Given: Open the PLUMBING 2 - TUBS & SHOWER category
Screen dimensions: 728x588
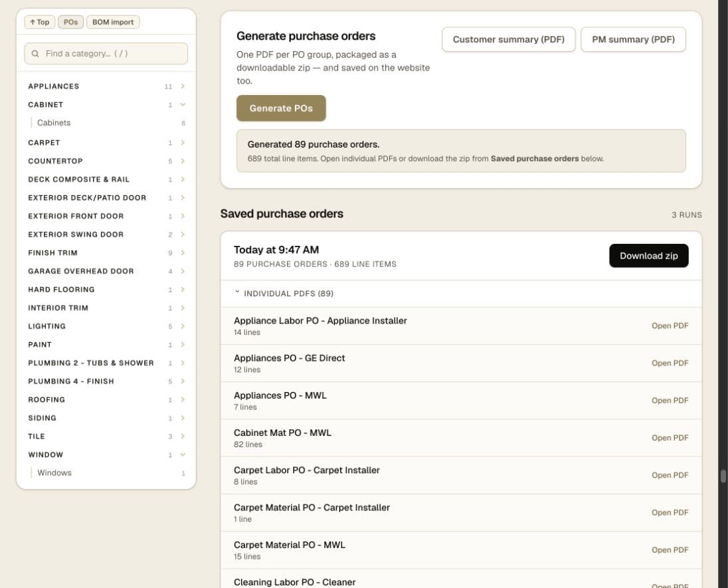Looking at the screenshot, I should click(x=106, y=363).
